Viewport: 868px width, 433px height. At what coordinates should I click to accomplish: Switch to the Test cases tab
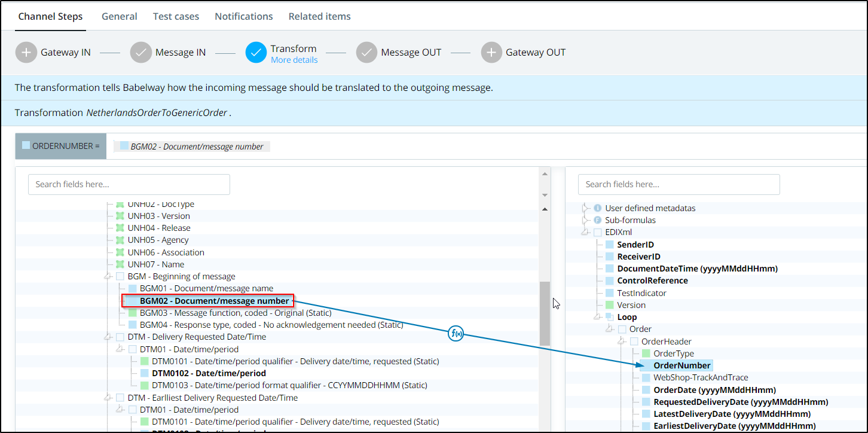click(x=176, y=16)
